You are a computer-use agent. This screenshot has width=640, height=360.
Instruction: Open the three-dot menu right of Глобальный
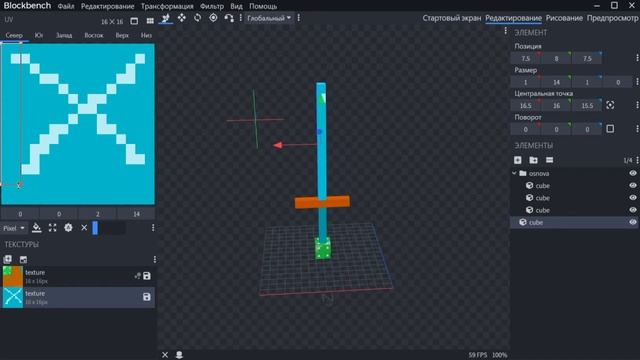tap(299, 18)
